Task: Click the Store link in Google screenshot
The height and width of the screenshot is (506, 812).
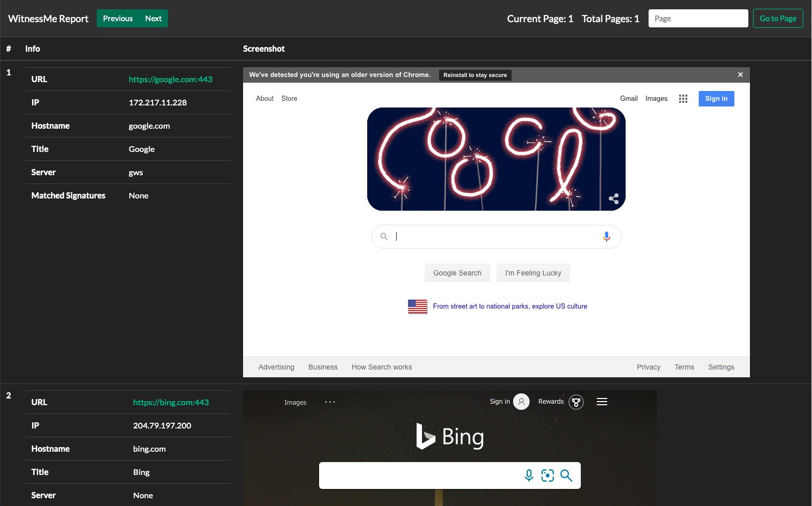Action: coord(289,99)
